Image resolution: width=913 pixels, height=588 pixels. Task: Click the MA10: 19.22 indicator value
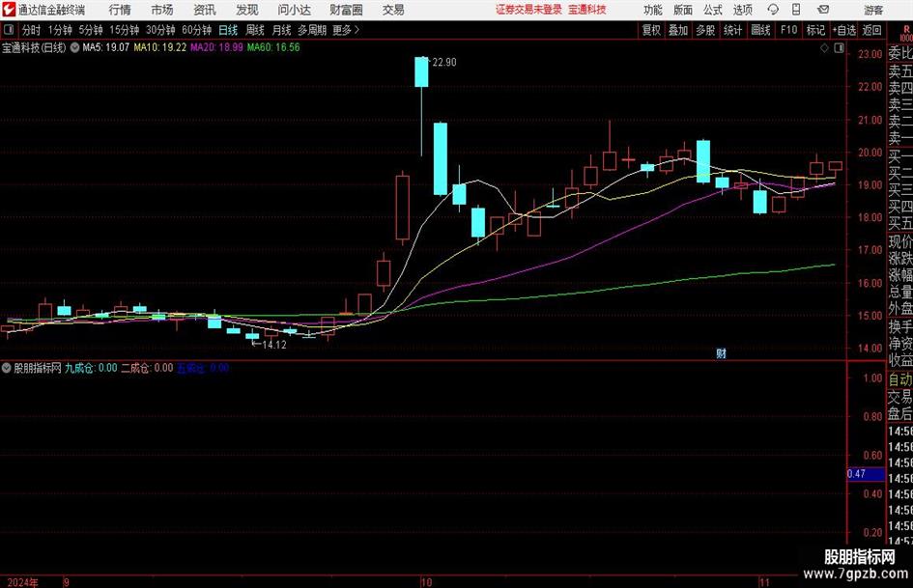(x=160, y=47)
